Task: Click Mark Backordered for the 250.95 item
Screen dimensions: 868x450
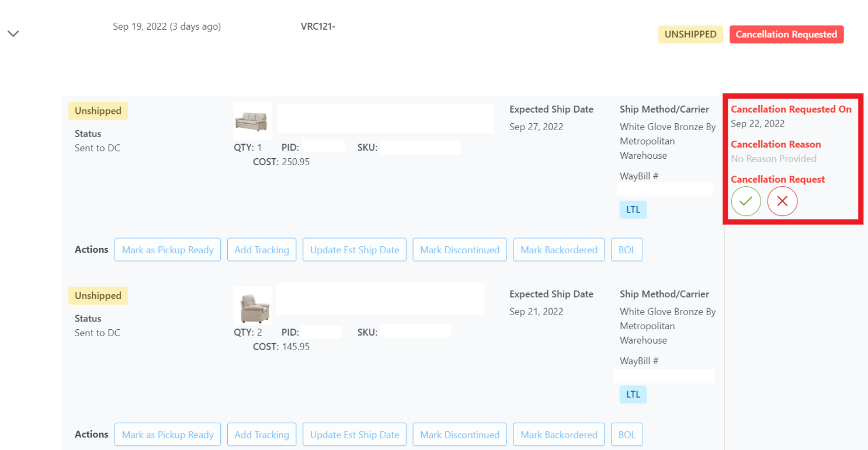Action: (x=559, y=250)
